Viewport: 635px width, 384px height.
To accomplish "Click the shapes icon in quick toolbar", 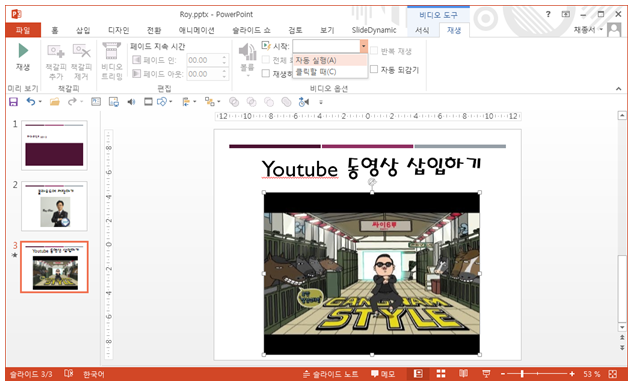I will 162,102.
